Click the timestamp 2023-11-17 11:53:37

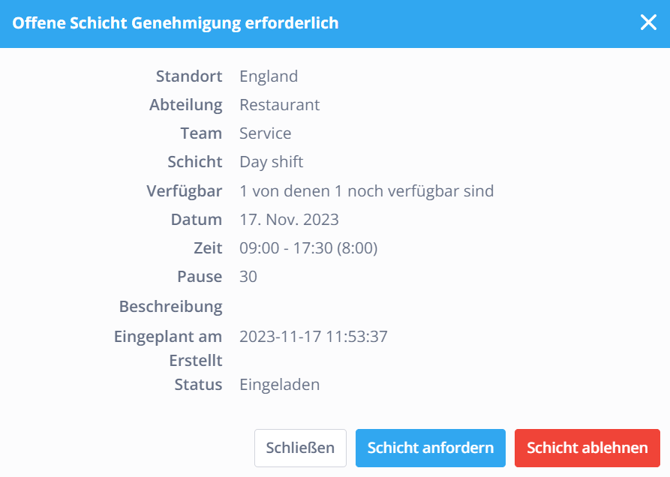coord(313,337)
